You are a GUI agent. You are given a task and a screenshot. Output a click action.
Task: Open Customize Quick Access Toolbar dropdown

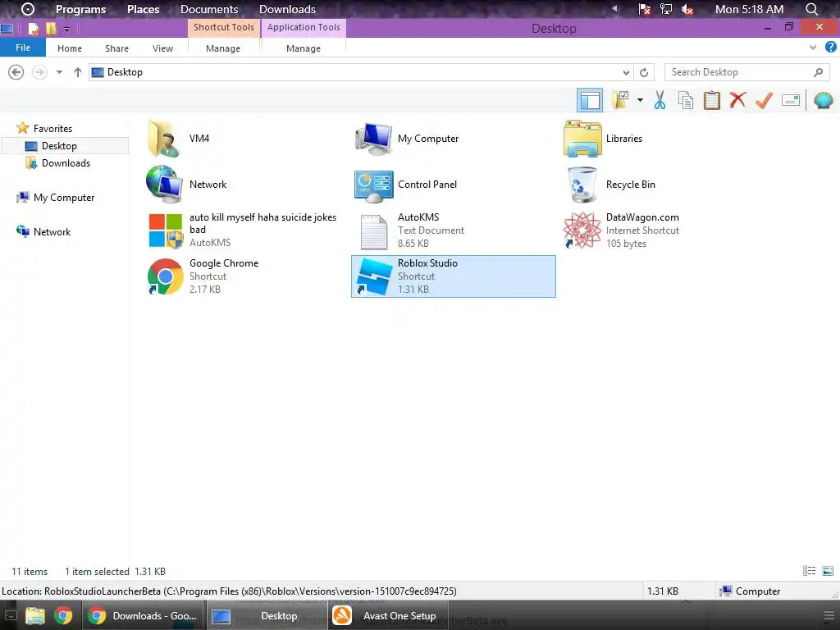66,29
